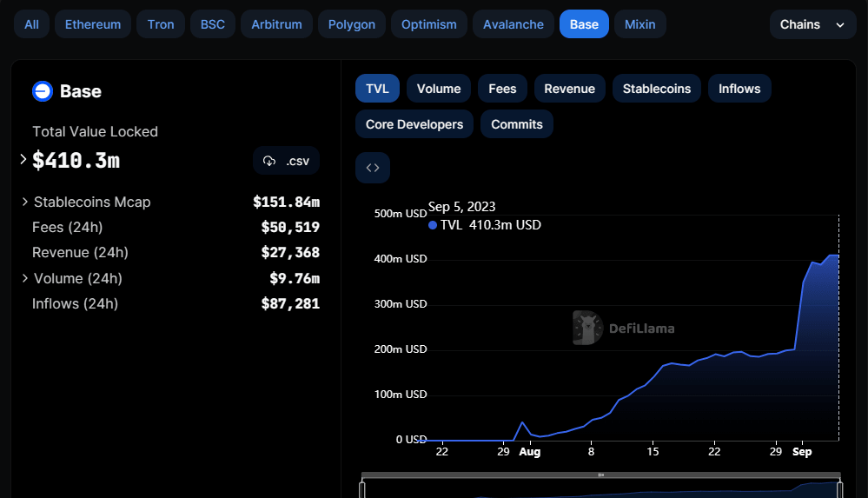The height and width of the screenshot is (498, 868).
Task: Enable the Inflows chart metric
Action: (739, 89)
